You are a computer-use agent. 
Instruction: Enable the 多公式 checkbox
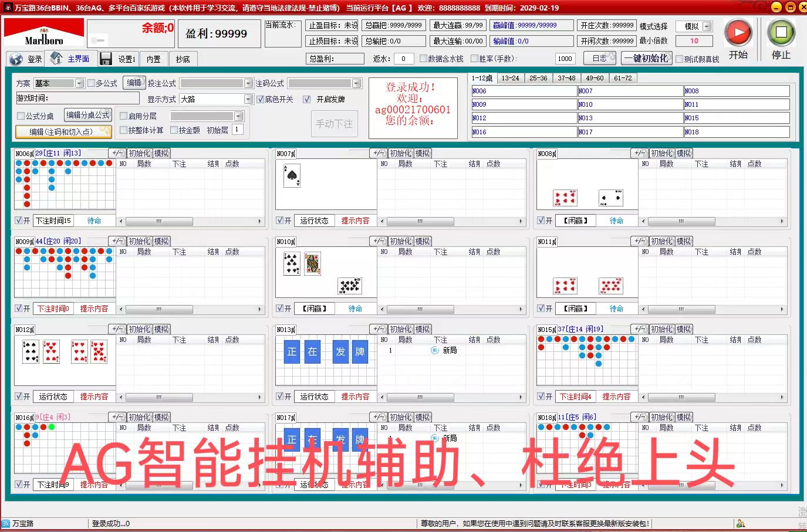click(x=91, y=83)
